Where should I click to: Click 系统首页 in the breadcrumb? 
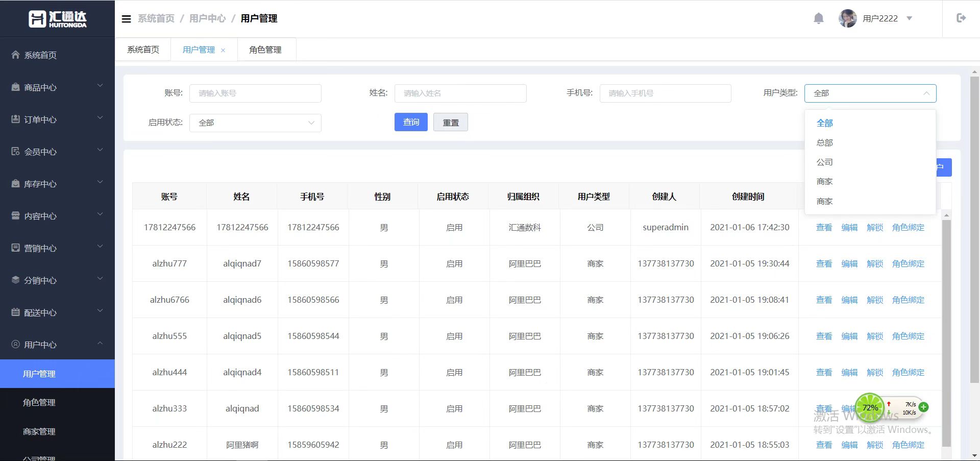point(156,18)
